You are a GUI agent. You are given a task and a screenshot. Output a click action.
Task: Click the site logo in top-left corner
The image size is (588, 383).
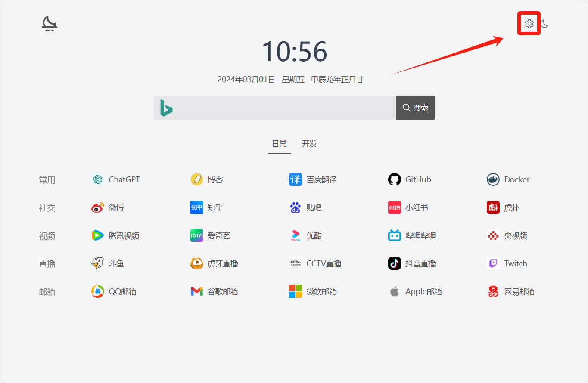tap(50, 24)
